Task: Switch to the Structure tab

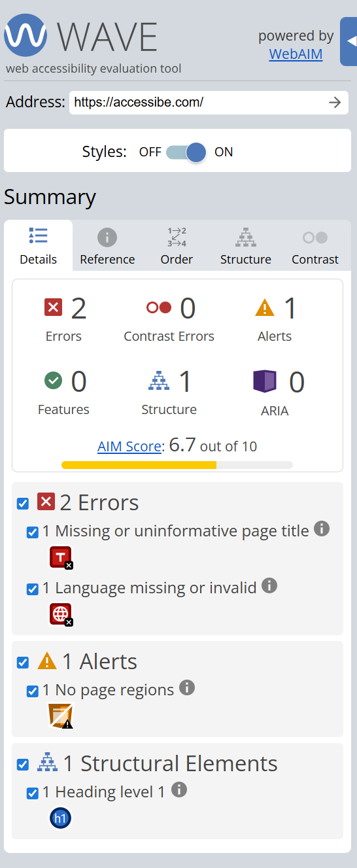Action: pos(246,247)
